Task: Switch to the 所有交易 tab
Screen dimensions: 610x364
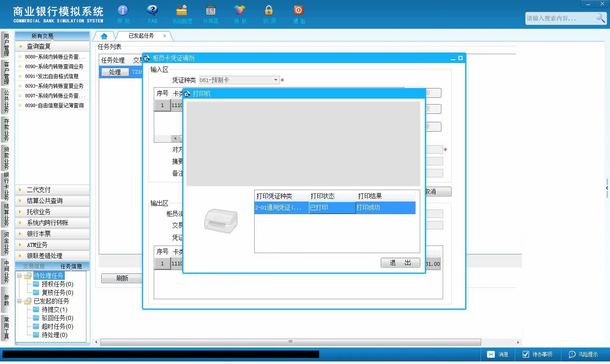Action: tap(42, 36)
